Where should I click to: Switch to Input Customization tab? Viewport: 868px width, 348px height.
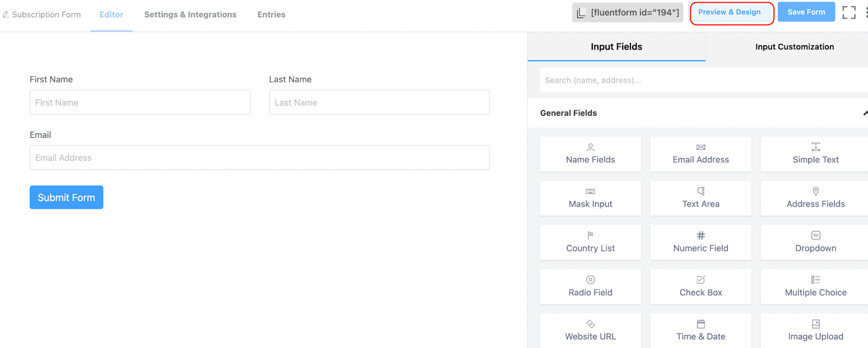[x=794, y=47]
